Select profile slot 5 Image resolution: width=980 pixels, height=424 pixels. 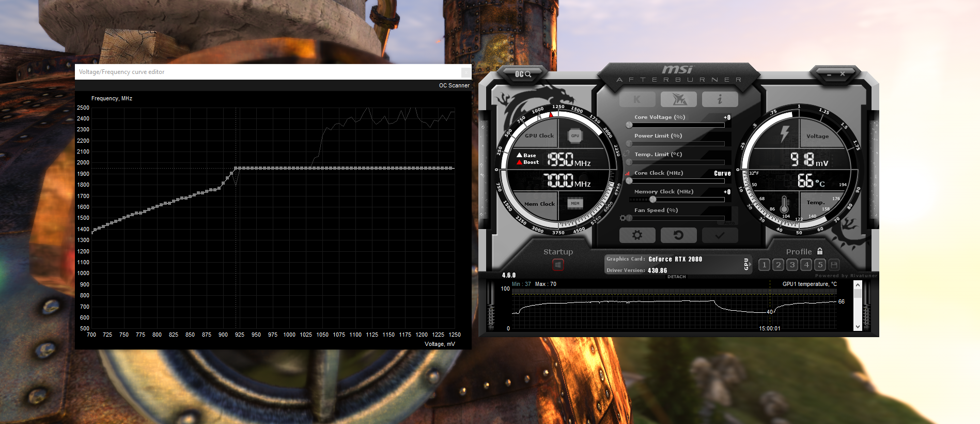[820, 265]
